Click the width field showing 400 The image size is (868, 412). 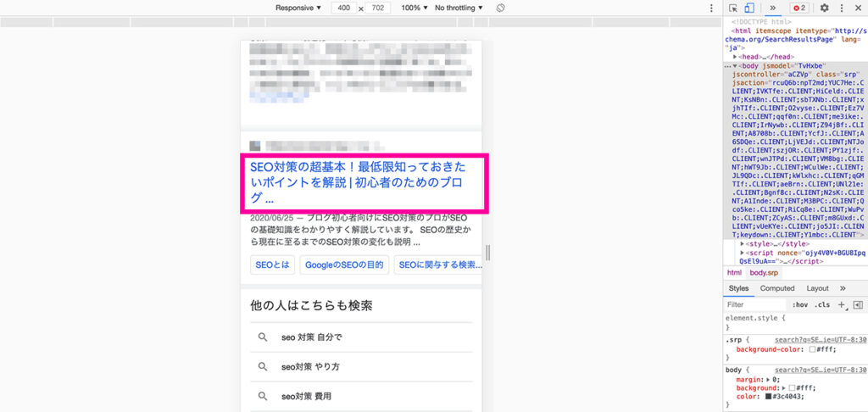coord(344,8)
